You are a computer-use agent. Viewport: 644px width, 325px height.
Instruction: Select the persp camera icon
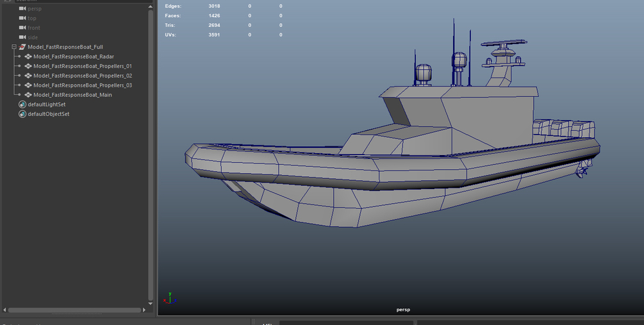click(22, 8)
